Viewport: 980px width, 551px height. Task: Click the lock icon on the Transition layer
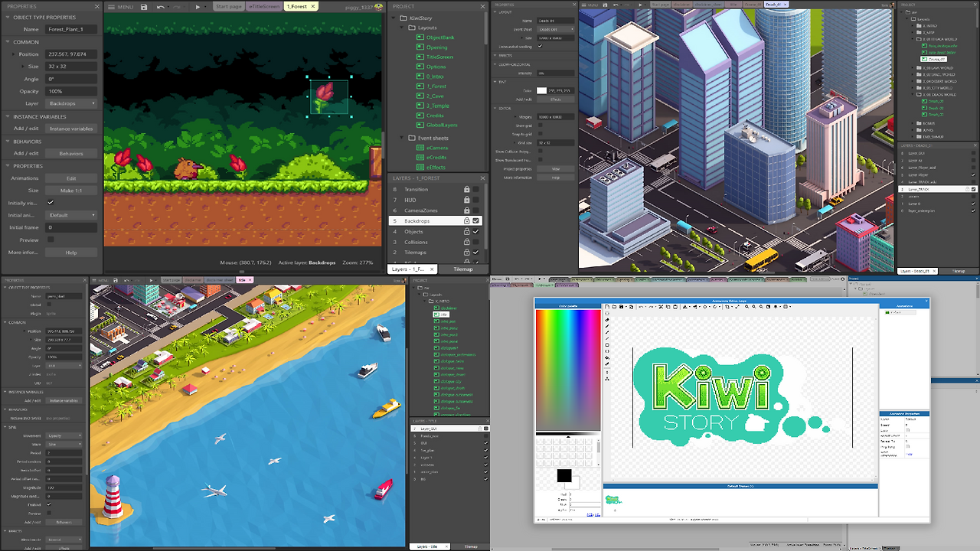[466, 189]
